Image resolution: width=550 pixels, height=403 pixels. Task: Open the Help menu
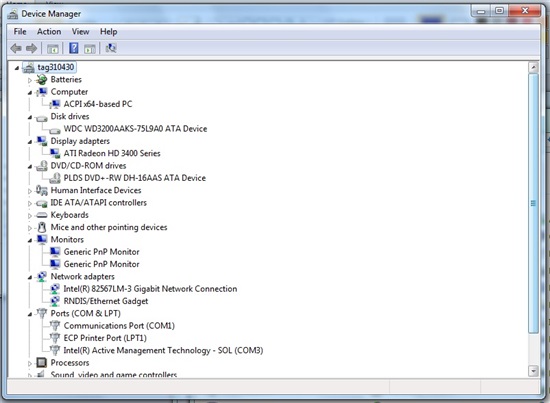[109, 32]
